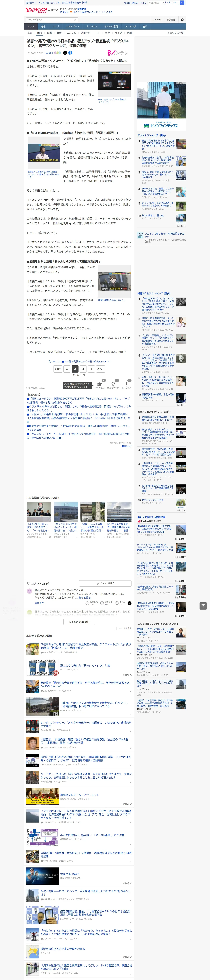Select the みんなの意見 tab
Image resolution: width=210 pixels, height=980 pixels.
pyautogui.click(x=111, y=27)
